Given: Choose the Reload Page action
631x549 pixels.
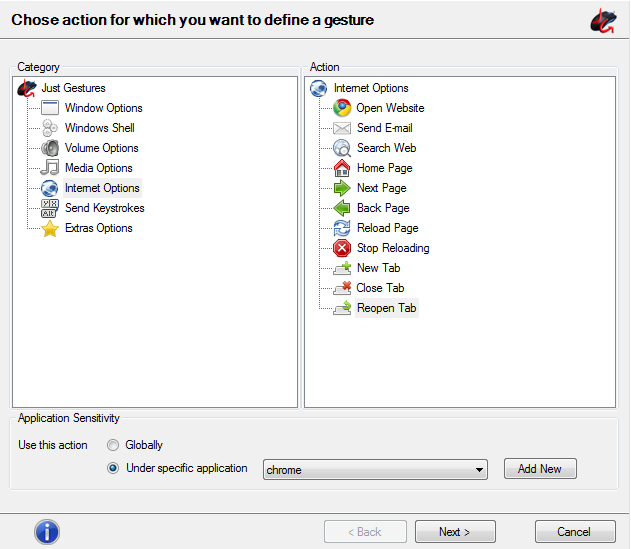Looking at the screenshot, I should pos(387,228).
